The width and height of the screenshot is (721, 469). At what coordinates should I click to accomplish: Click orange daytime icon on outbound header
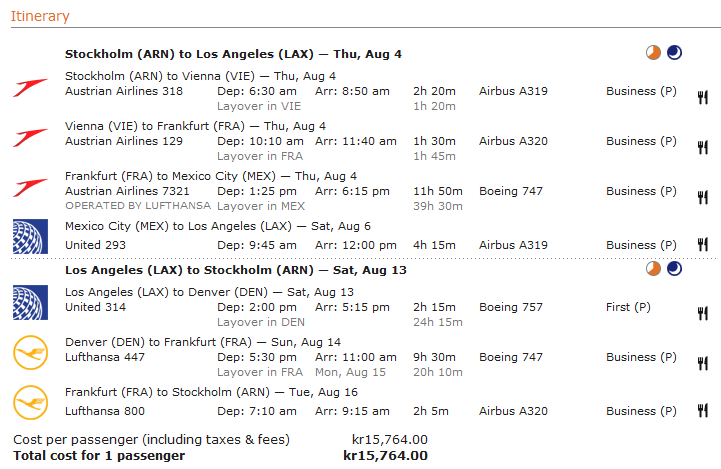(653, 53)
